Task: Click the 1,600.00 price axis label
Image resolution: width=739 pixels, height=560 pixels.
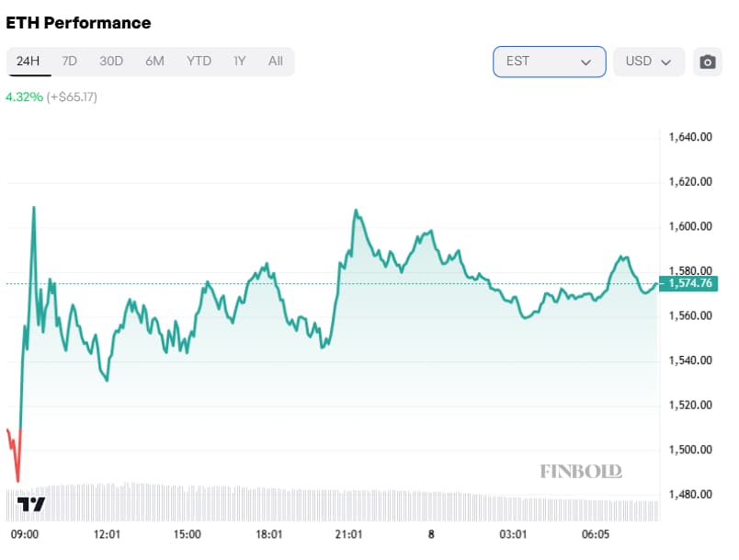Action: tap(690, 226)
